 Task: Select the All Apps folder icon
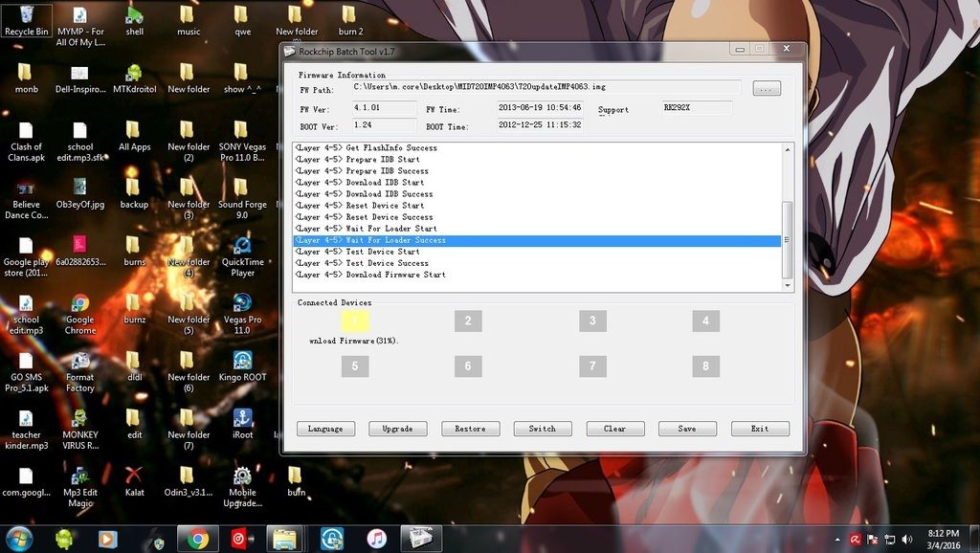tap(134, 136)
